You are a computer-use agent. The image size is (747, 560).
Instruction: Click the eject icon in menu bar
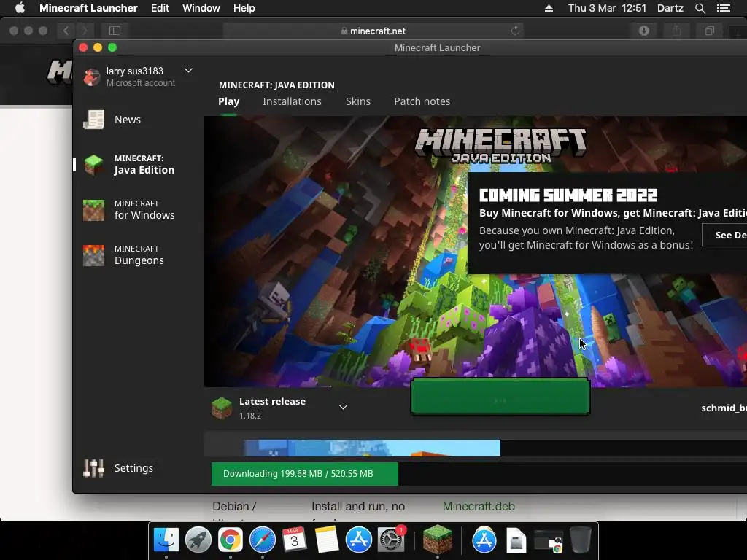pos(549,8)
